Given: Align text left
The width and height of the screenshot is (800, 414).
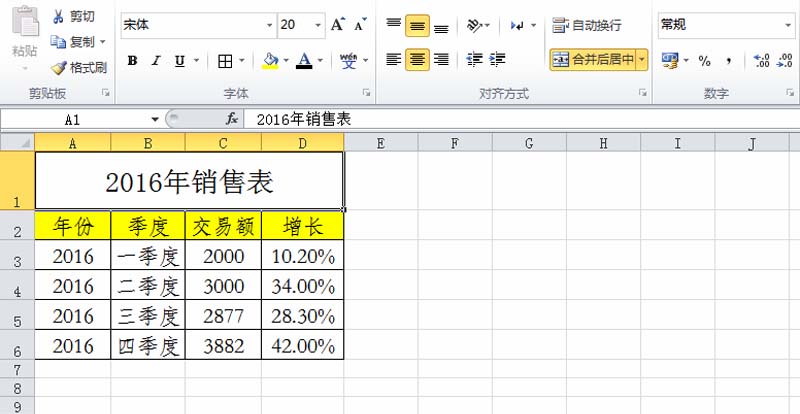Looking at the screenshot, I should (x=393, y=60).
